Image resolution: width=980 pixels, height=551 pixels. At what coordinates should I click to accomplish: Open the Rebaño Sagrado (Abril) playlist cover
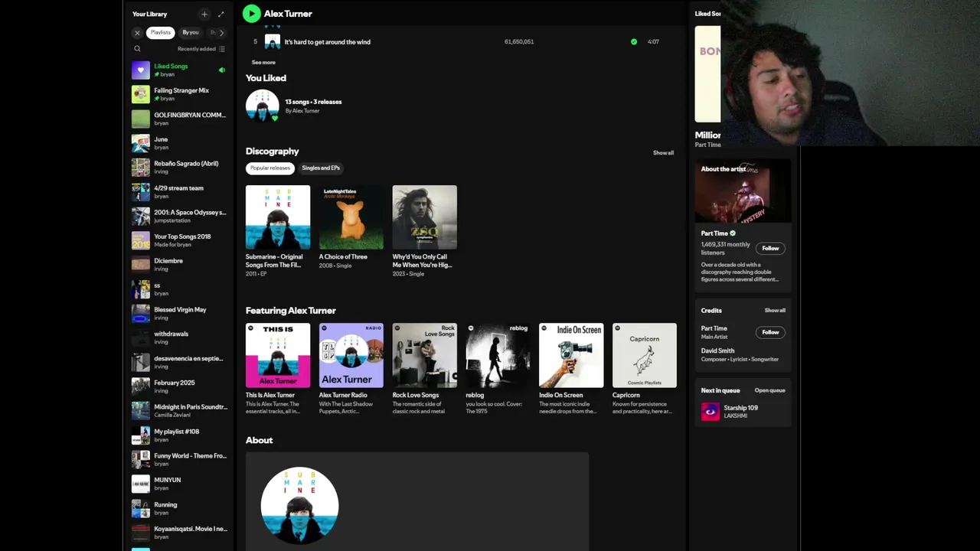tap(141, 167)
